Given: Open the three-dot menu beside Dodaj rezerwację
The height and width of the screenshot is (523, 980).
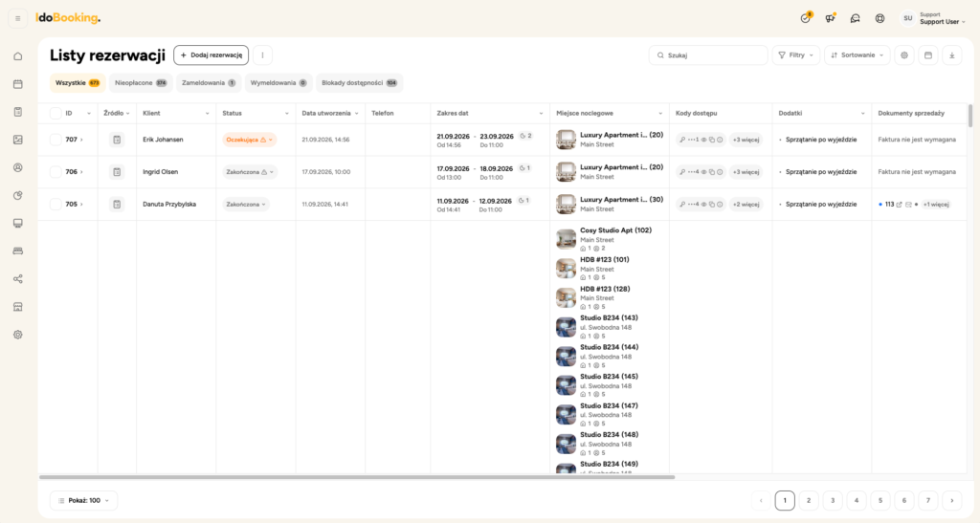Looking at the screenshot, I should pos(262,54).
